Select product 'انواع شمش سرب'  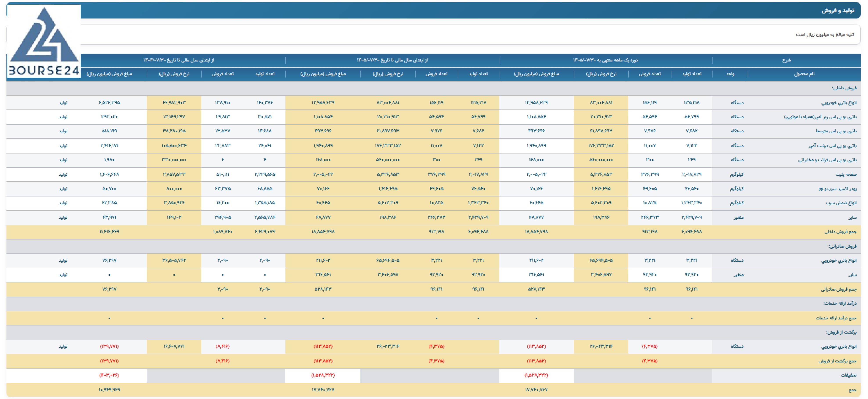coord(841,203)
